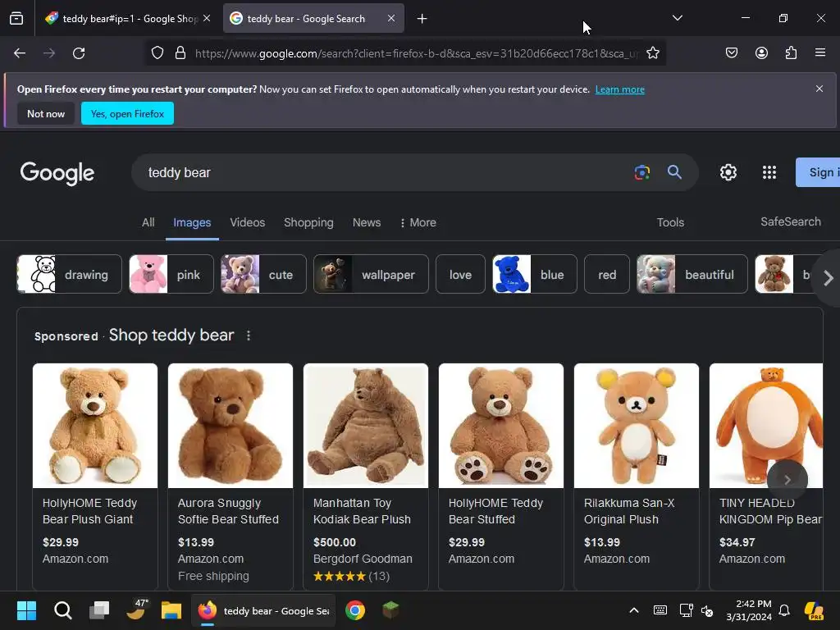The image size is (840, 630).
Task: Filter images by the wallpaper chip
Action: coord(372,274)
